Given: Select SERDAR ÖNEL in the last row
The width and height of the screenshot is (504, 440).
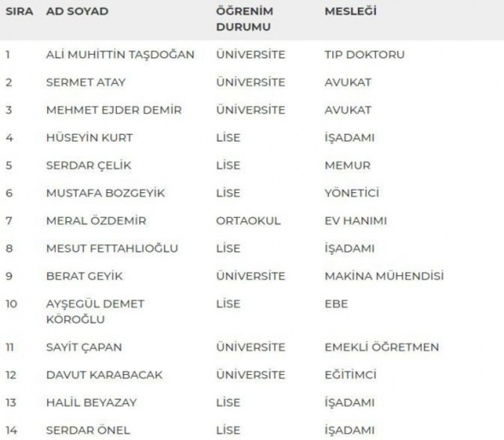Looking at the screenshot, I should tap(88, 430).
